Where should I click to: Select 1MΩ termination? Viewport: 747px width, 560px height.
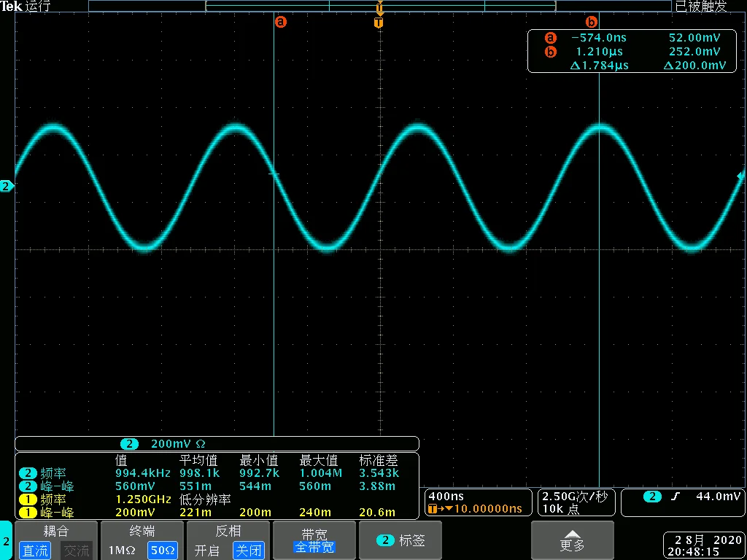click(x=122, y=551)
